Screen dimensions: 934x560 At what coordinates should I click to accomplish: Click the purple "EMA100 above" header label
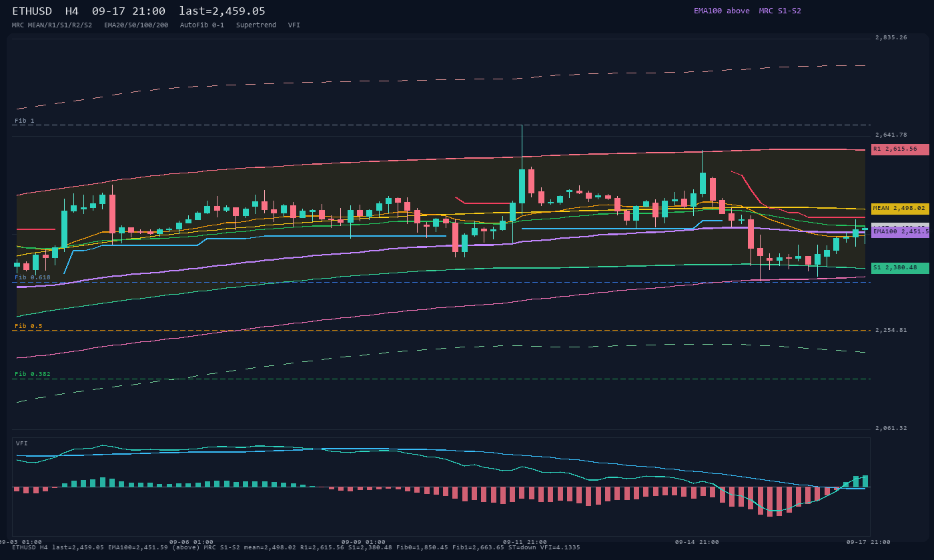tap(722, 11)
